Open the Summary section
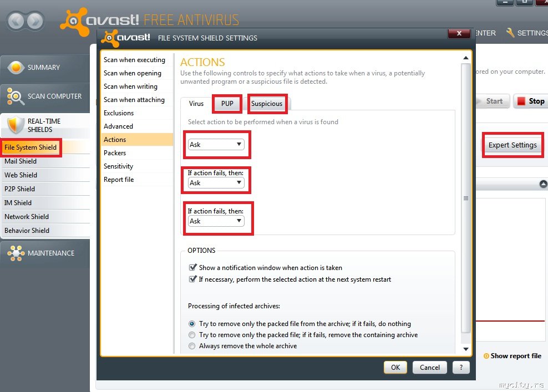The height and width of the screenshot is (392, 548). click(45, 68)
